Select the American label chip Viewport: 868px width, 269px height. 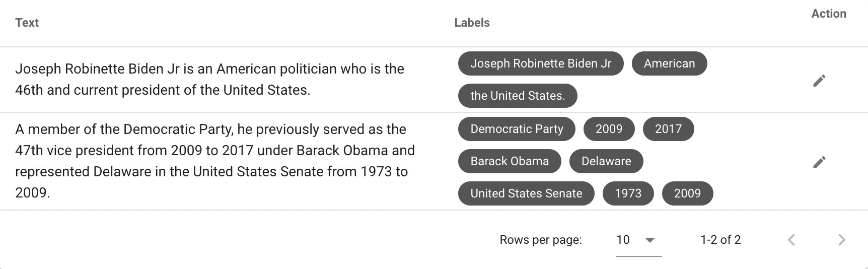coord(669,64)
